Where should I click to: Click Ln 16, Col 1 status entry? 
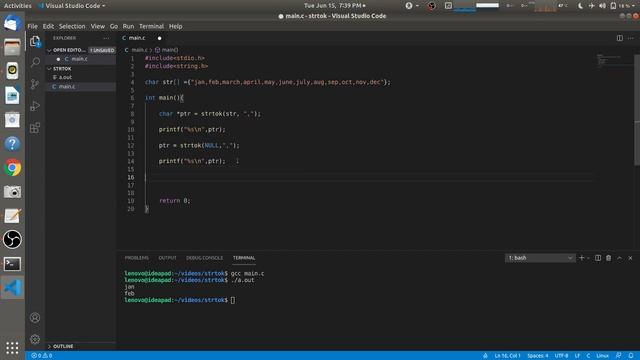tap(507, 356)
